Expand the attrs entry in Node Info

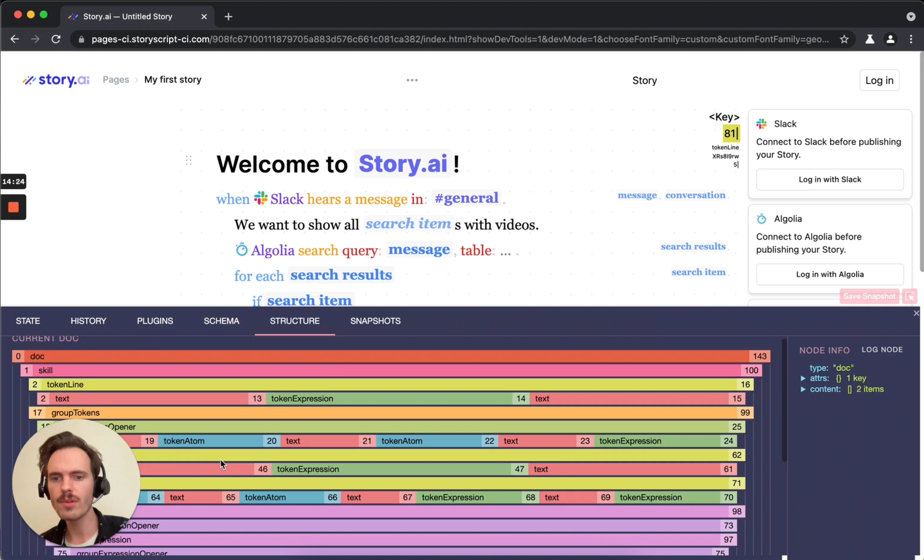click(x=803, y=378)
